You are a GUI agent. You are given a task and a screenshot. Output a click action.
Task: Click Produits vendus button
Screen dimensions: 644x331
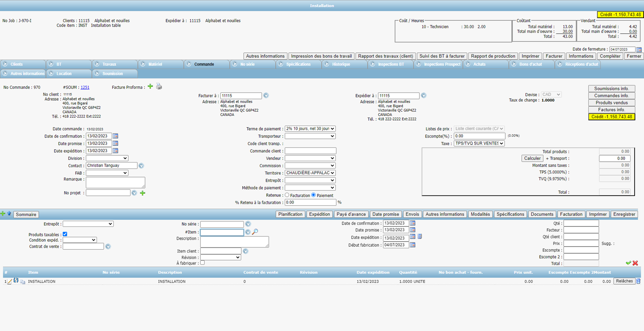(x=611, y=103)
